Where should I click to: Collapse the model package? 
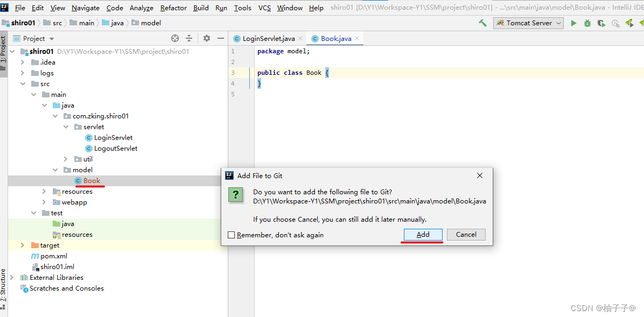point(55,170)
